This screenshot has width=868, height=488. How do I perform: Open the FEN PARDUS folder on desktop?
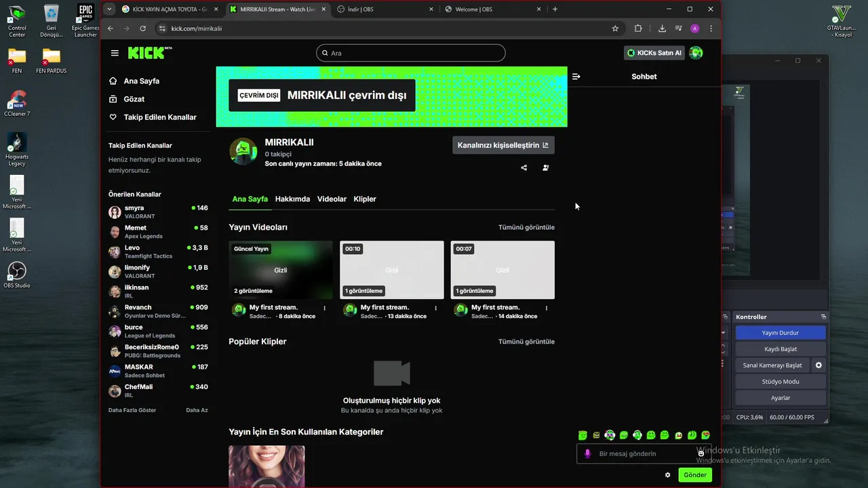pos(52,61)
